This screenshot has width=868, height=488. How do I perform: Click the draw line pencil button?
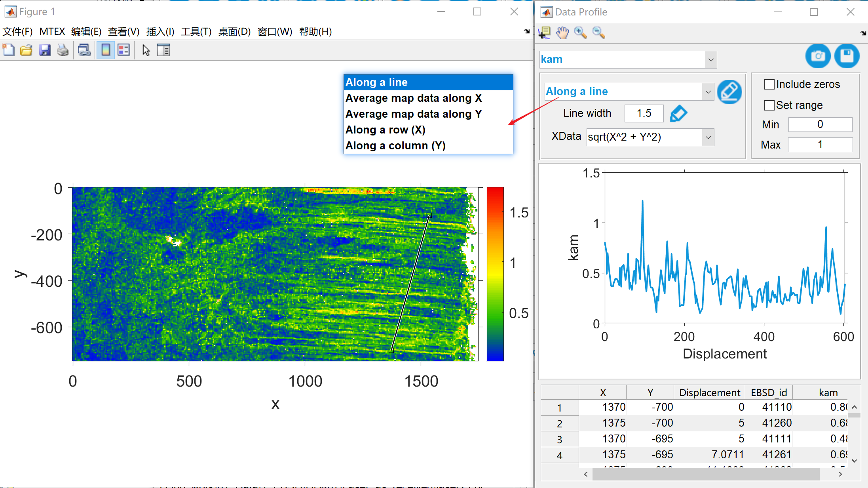[729, 92]
